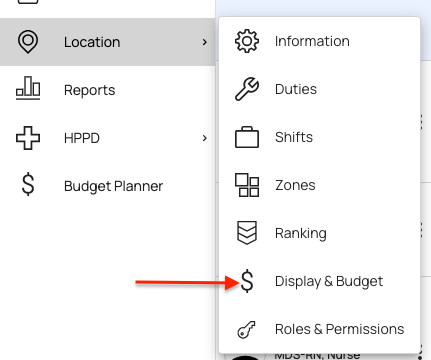This screenshot has width=431, height=360.
Task: Click the Location pin icon
Action: (x=28, y=42)
